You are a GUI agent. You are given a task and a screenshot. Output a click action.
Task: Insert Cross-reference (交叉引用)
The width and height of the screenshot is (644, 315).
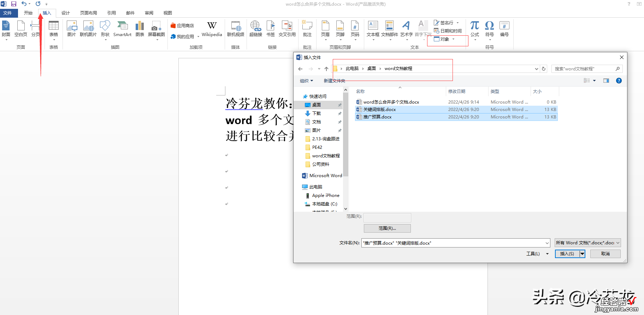(287, 29)
